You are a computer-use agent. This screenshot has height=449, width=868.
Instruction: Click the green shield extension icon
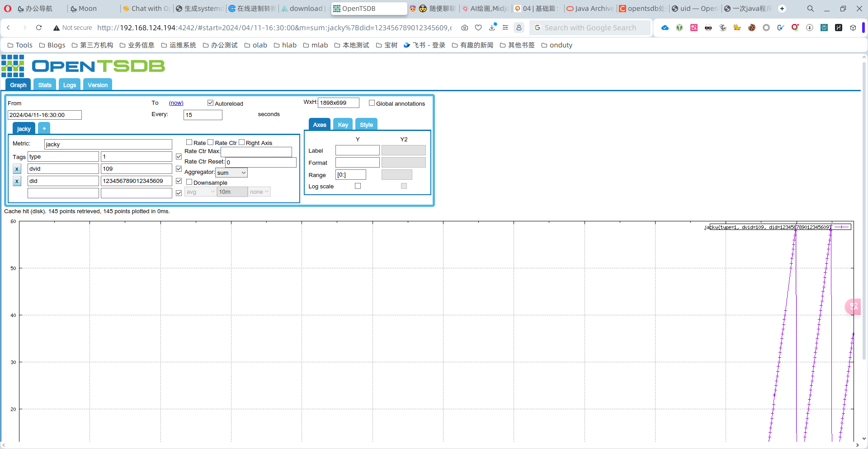click(679, 28)
